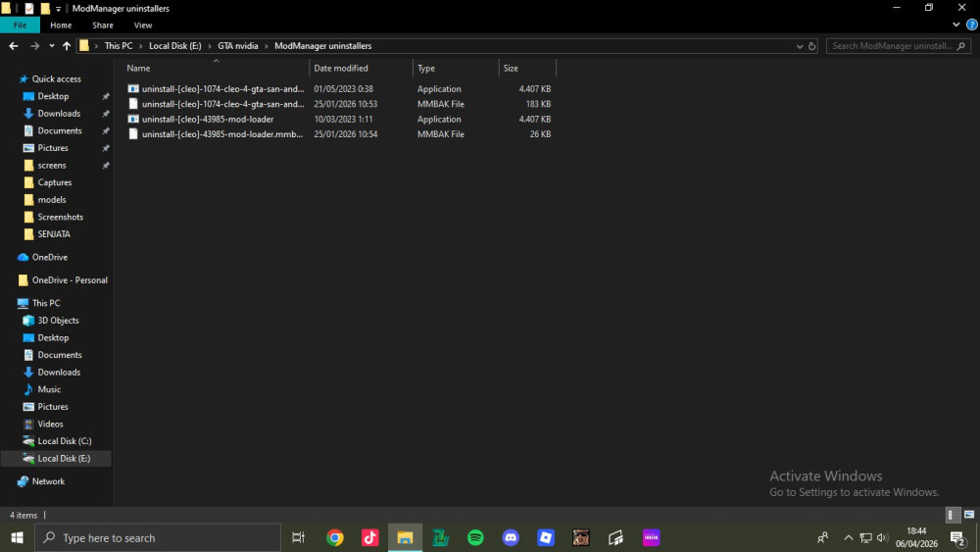Open 3D Objects under This PC

point(58,320)
